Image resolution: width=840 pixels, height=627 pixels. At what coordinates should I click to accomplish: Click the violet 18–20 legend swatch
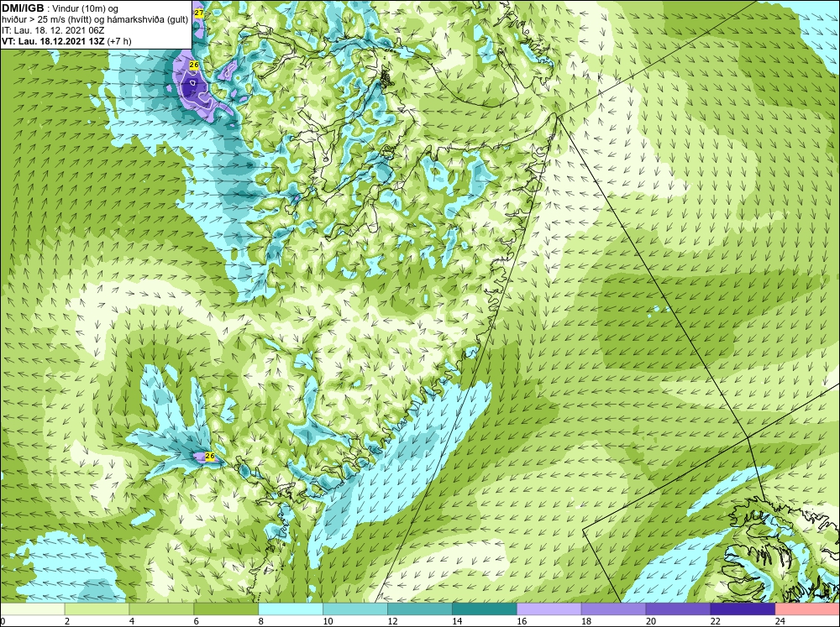[613, 609]
